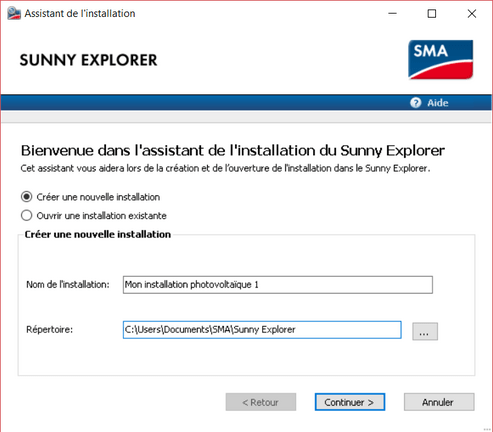Minimize the Assistant de l'installation window
Image resolution: width=493 pixels, height=432 pixels.
click(x=393, y=13)
